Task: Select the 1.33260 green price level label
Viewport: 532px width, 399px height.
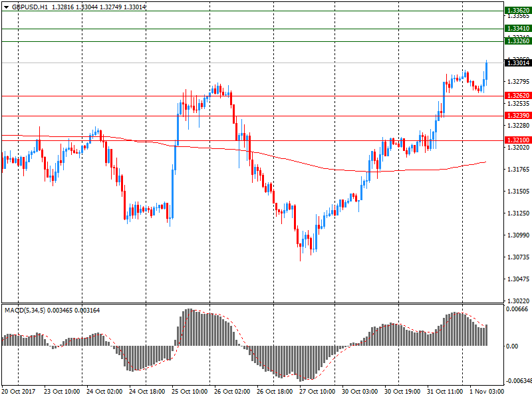Action: (x=518, y=41)
